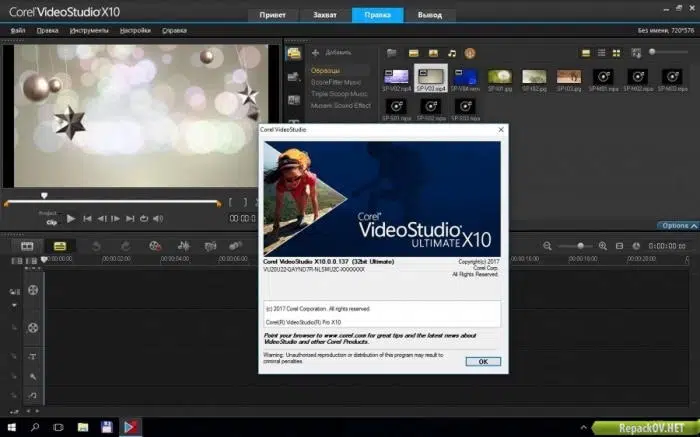Viewport: 700px width, 437px height.
Task: Open the volume control dropdown
Action: click(x=158, y=219)
